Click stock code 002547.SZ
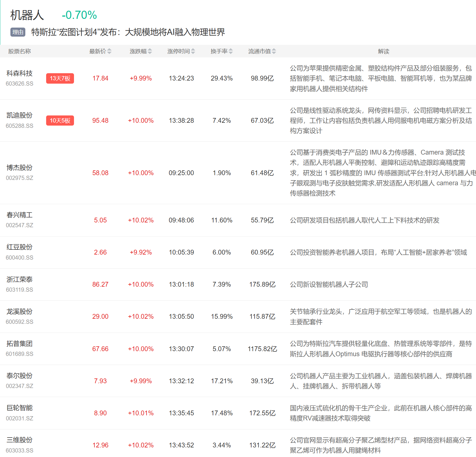Viewport: 476px width, 457px height. (x=19, y=225)
